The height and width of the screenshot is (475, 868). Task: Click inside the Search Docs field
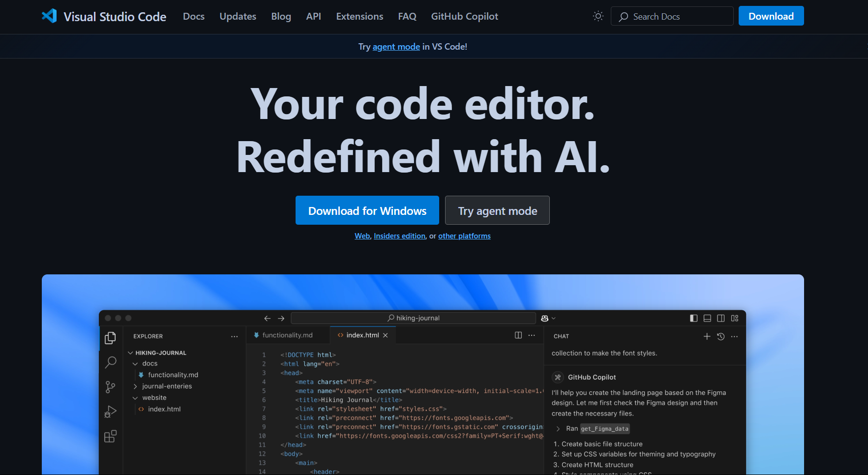pos(672,16)
